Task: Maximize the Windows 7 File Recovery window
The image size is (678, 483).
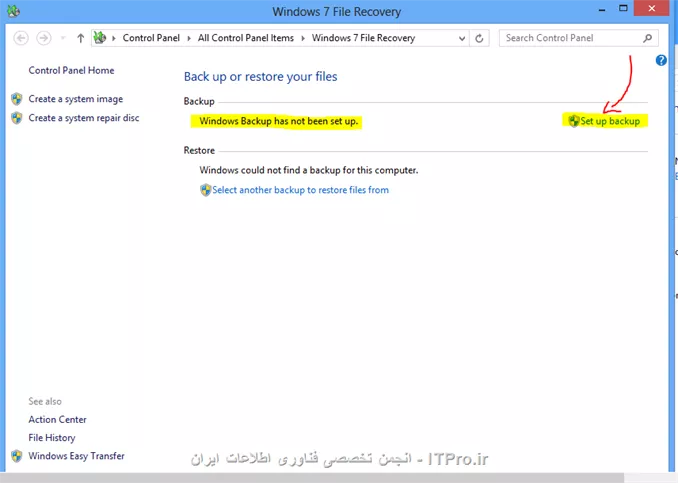Action: coord(623,9)
